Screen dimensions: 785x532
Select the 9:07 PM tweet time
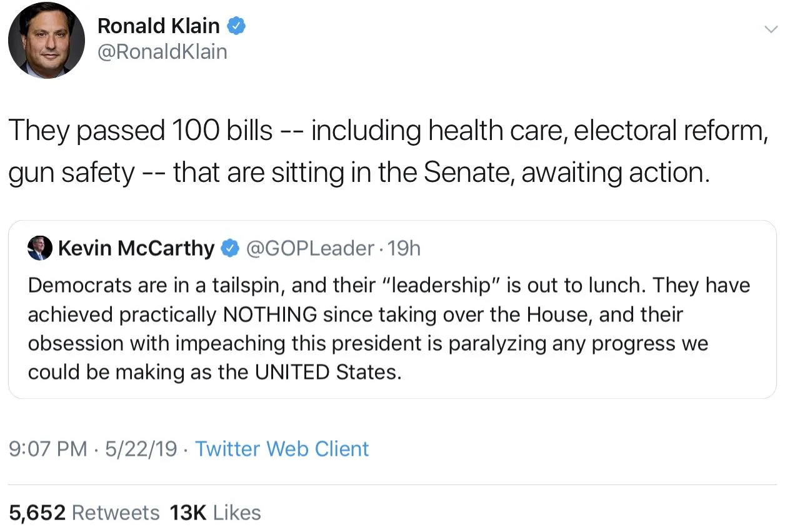tap(48, 449)
